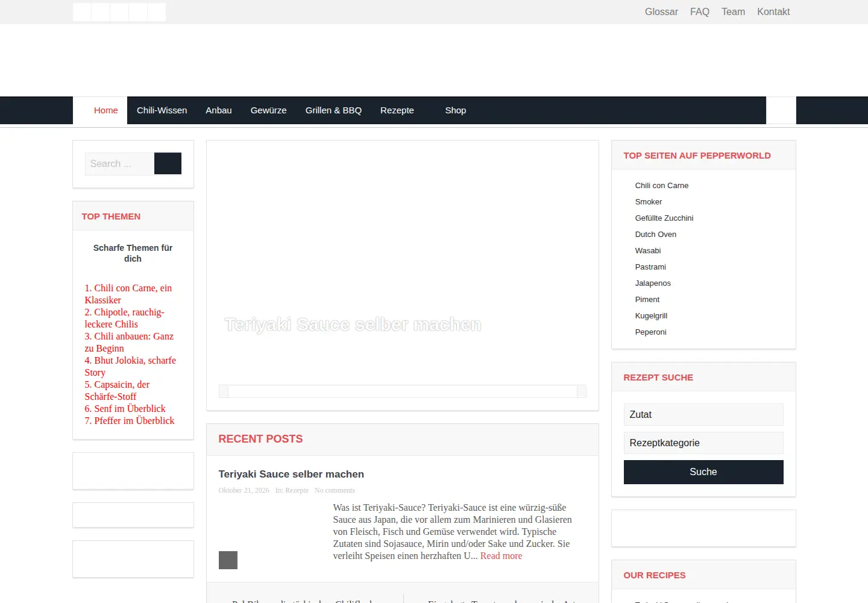Open the Jalapenos link

coord(652,283)
